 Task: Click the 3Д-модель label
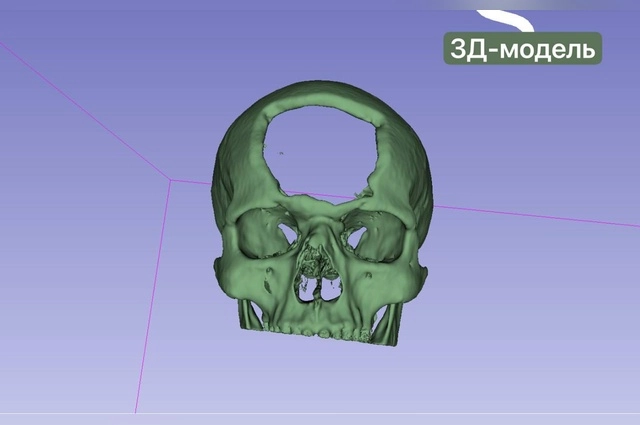(524, 48)
